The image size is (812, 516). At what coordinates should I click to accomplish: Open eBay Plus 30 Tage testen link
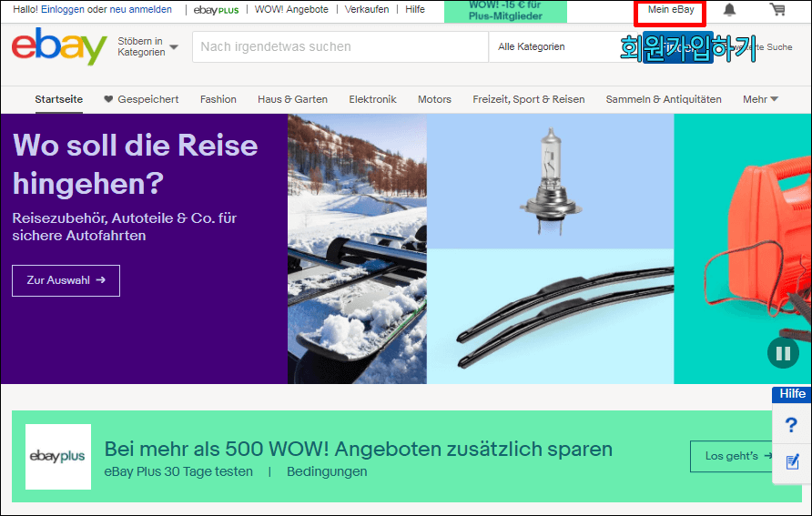pyautogui.click(x=178, y=471)
